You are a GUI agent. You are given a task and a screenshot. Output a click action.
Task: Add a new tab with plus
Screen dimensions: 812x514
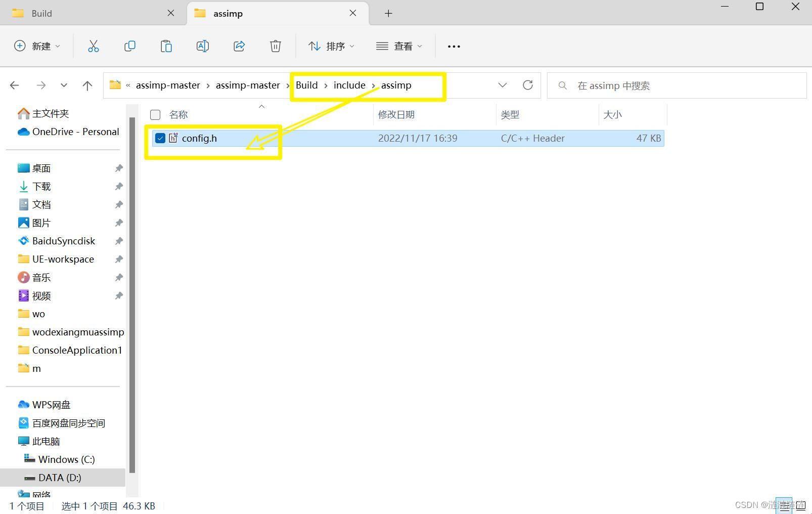[x=388, y=14]
